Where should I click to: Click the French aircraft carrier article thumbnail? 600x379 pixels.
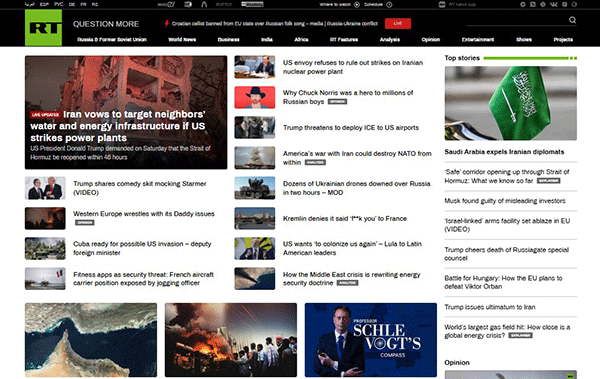pyautogui.click(x=45, y=278)
